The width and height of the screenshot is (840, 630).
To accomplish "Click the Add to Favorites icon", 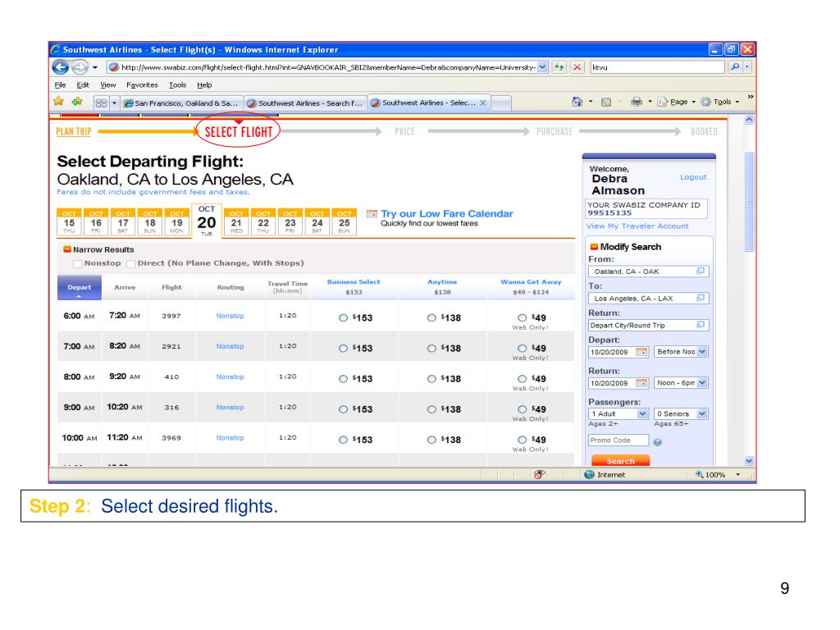I will [77, 101].
